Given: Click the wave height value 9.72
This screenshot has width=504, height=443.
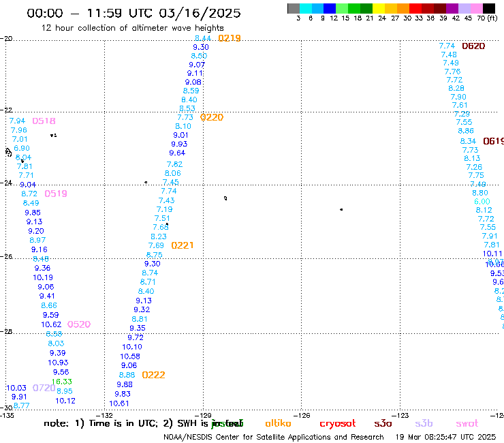Looking at the screenshot, I should (136, 337).
